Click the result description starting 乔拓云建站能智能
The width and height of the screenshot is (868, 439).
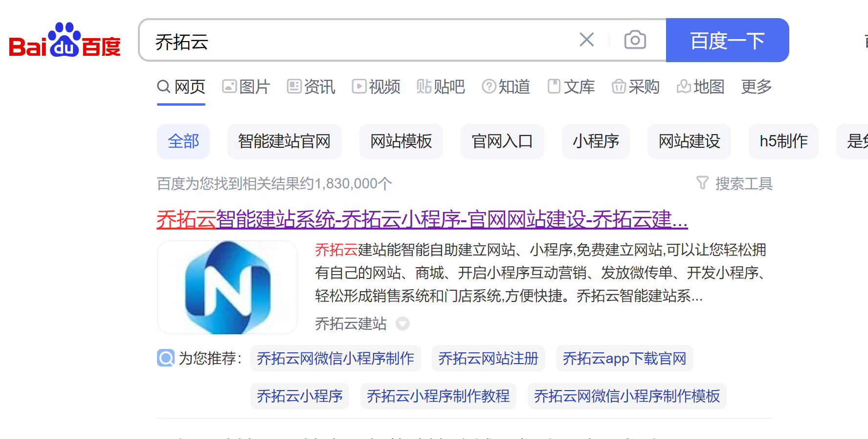click(x=540, y=273)
